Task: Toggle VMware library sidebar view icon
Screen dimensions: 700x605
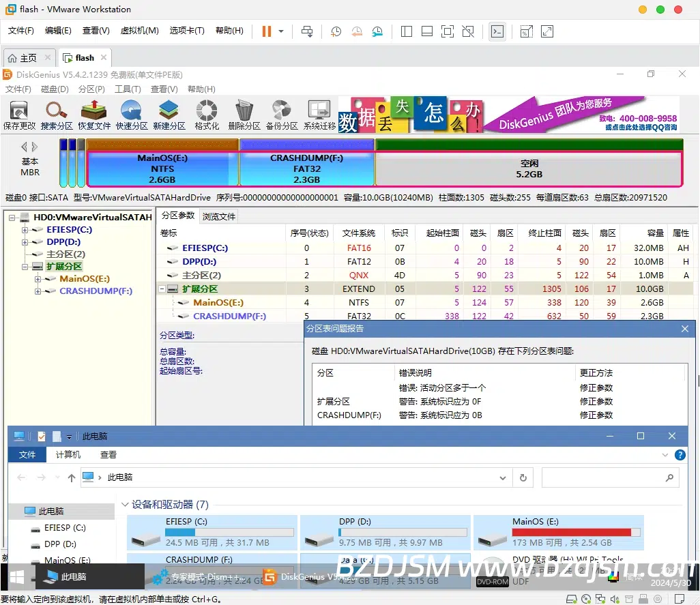Action: tap(406, 31)
